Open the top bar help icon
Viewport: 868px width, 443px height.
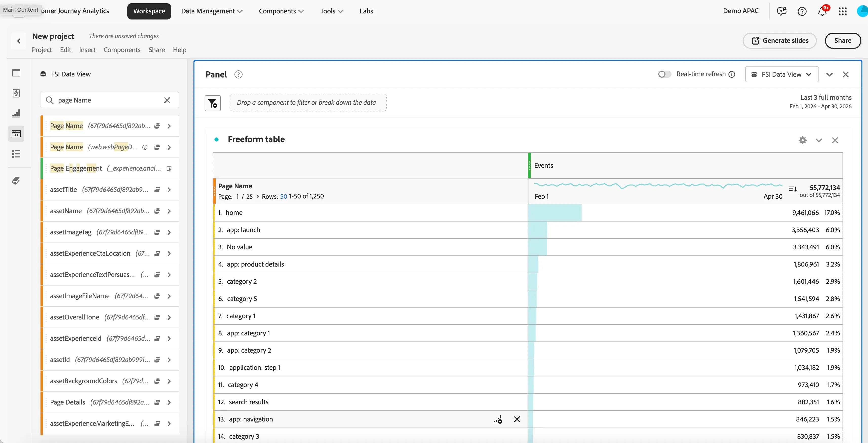point(802,11)
